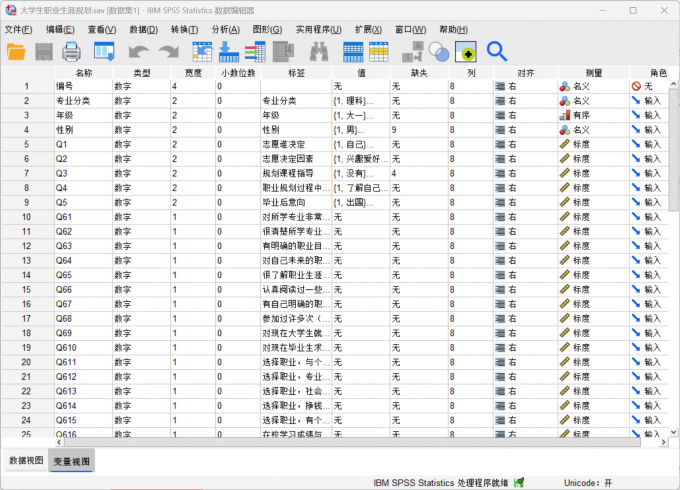Click the go to case toolbar icon
This screenshot has width=680, height=490.
click(x=202, y=51)
